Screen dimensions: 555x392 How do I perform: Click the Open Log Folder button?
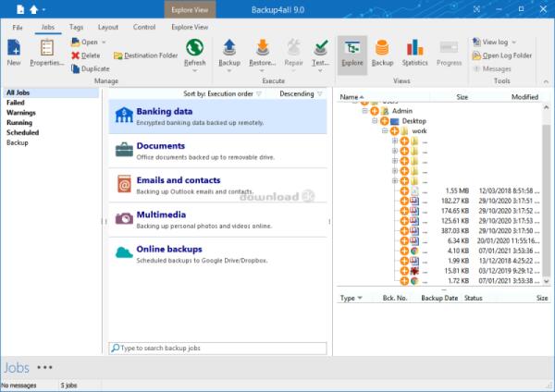[x=503, y=55]
